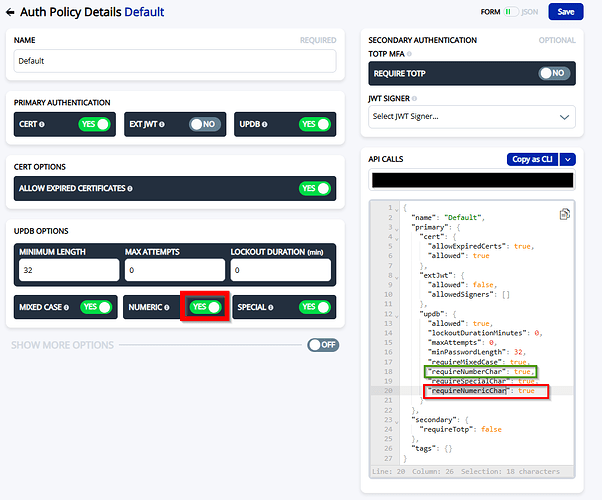Click the allowedSigners JSON line
The height and width of the screenshot is (500, 602).
click(x=468, y=295)
